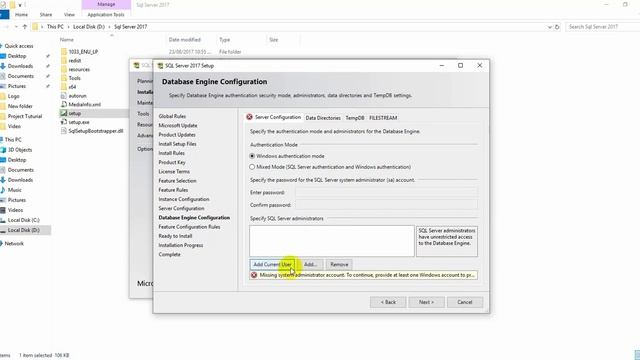Open the Home ribbon tab in Explorer

[x=22, y=15]
